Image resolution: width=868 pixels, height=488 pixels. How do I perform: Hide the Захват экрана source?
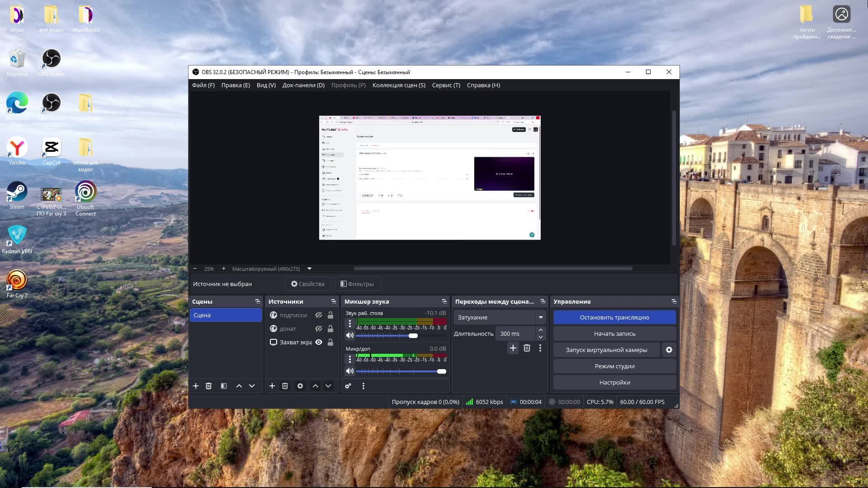coord(319,342)
